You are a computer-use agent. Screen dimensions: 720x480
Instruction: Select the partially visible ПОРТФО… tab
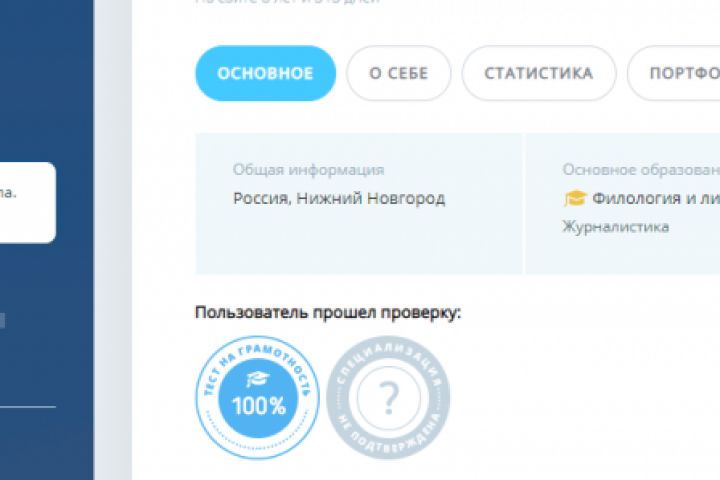click(674, 73)
